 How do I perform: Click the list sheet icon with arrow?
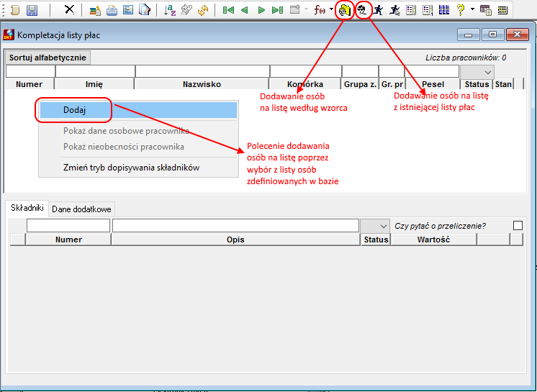click(x=428, y=10)
